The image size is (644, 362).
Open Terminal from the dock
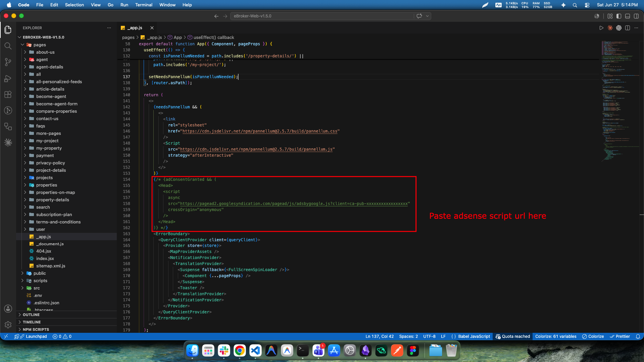(303, 351)
